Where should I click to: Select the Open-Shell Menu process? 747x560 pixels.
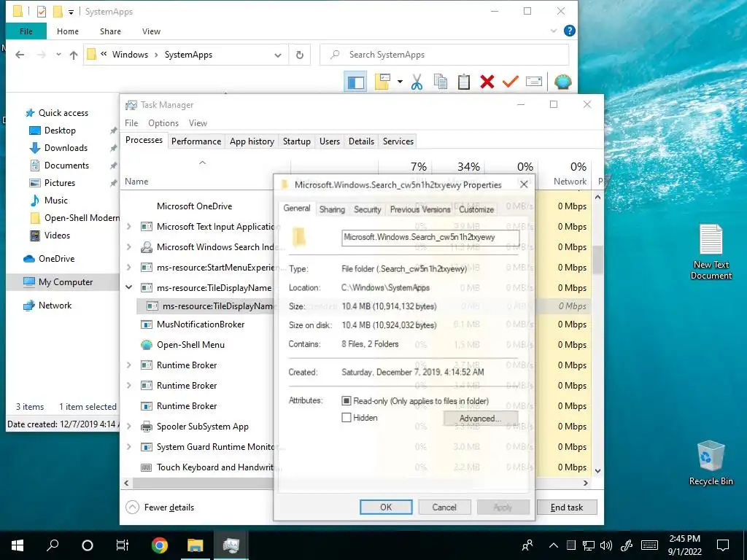(190, 345)
